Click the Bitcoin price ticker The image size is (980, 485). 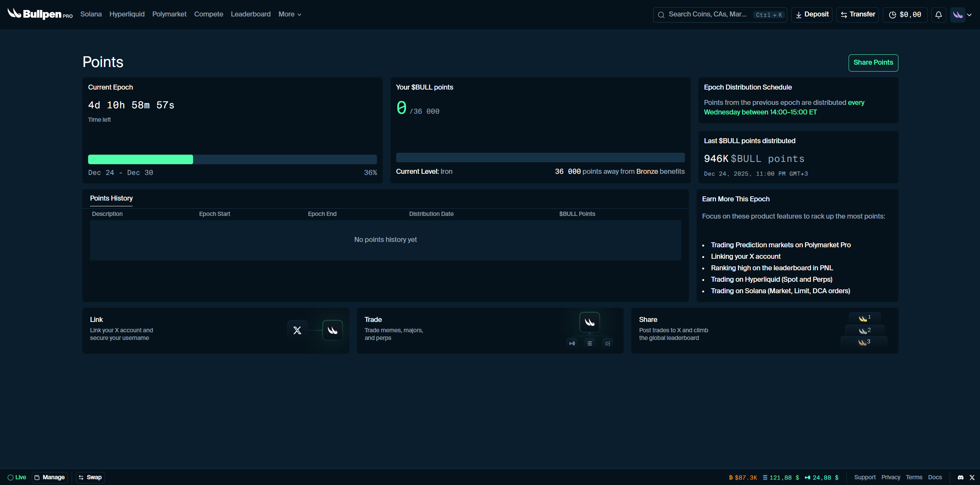(742, 477)
